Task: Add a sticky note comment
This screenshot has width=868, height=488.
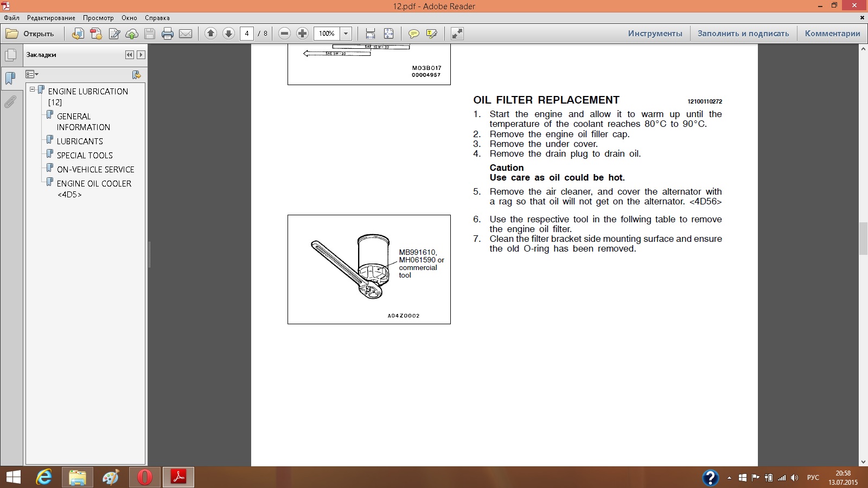Action: (413, 34)
